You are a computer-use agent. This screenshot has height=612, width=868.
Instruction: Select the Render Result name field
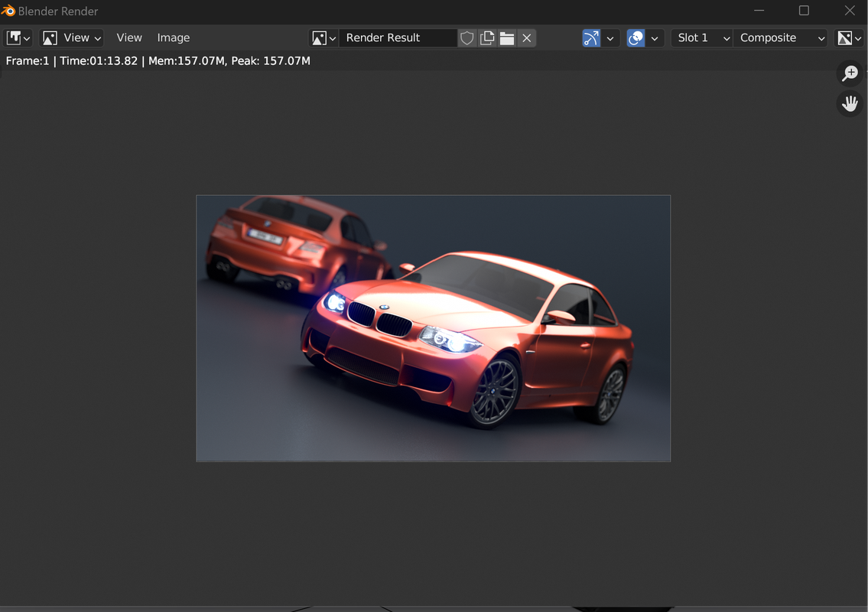coord(398,37)
